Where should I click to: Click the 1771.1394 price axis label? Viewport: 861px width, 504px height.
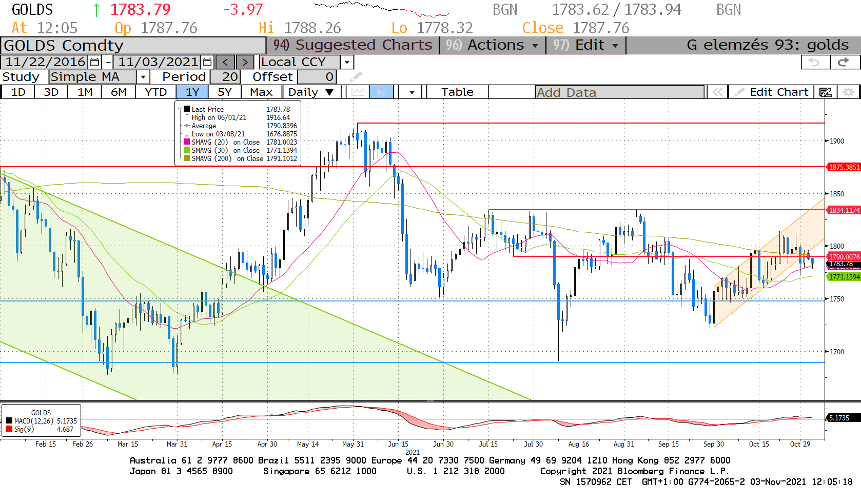pos(844,277)
